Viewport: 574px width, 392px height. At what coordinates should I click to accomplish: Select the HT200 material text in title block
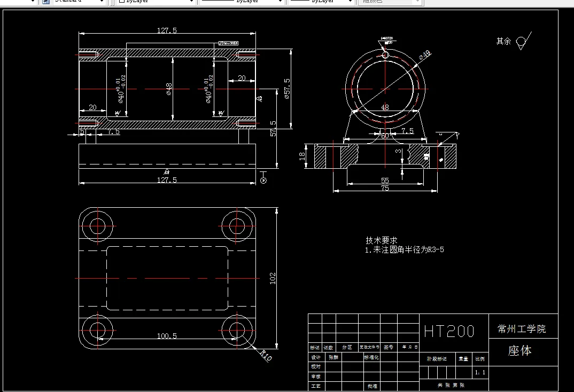click(x=451, y=331)
